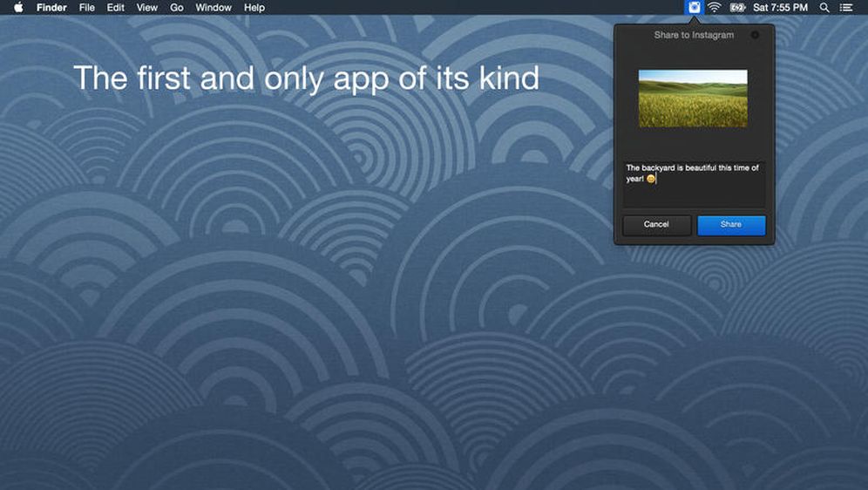The width and height of the screenshot is (868, 490).
Task: Open the Go menu
Action: click(x=177, y=7)
